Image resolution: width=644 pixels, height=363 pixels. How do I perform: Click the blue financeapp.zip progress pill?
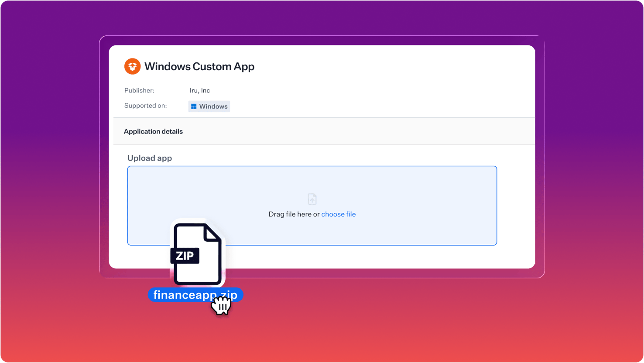point(195,295)
